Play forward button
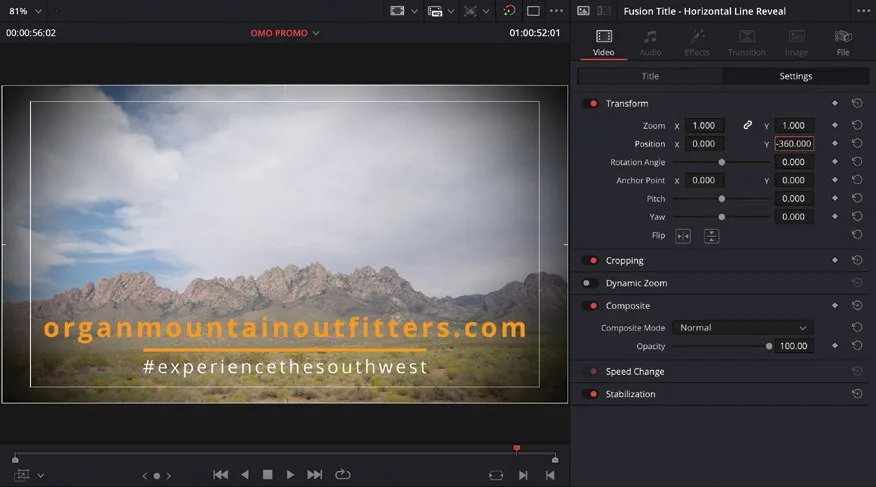876x487 pixels. click(290, 475)
